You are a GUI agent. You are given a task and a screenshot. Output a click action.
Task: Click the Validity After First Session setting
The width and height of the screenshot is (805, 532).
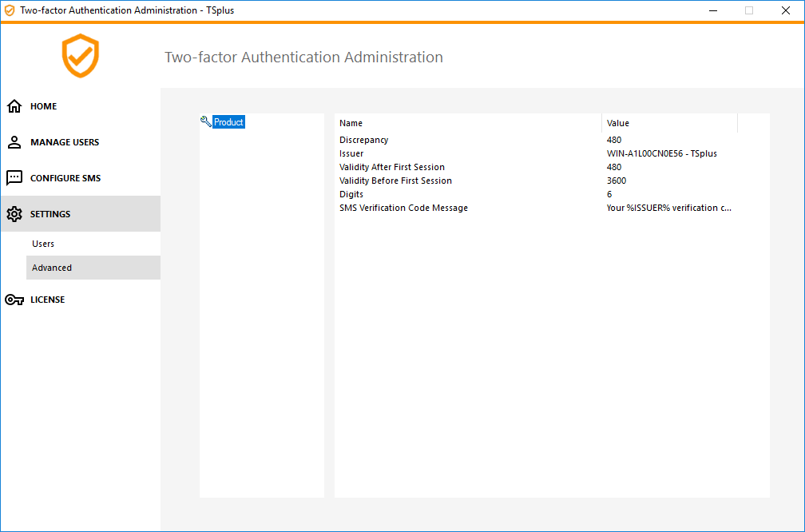[x=392, y=166]
